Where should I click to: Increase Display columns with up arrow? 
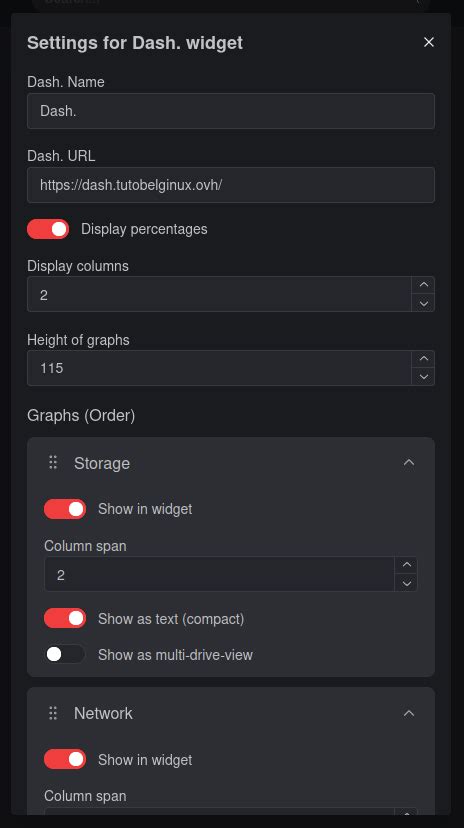point(423,285)
